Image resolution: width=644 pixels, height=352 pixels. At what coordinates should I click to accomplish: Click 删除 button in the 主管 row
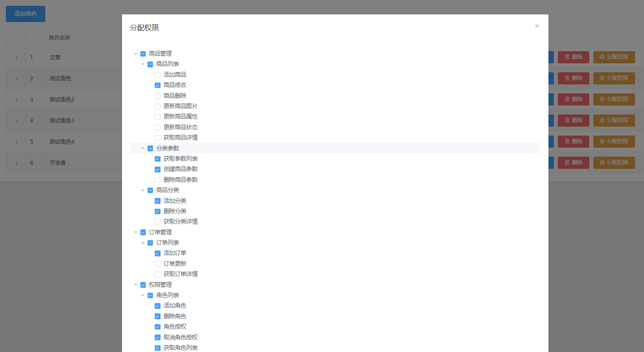[x=574, y=57]
